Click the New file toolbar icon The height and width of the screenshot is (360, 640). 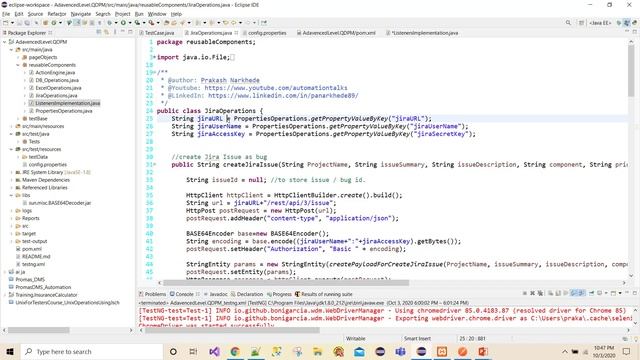point(5,23)
